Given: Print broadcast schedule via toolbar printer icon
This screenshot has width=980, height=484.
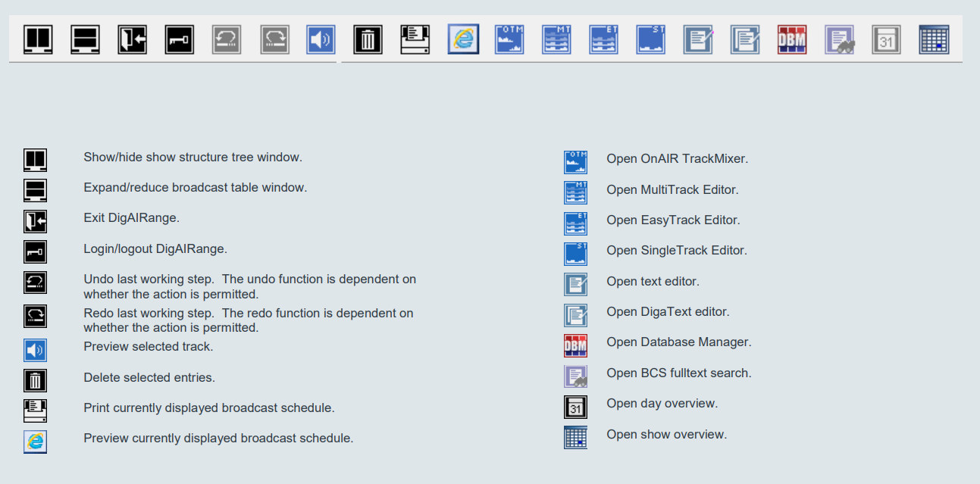Looking at the screenshot, I should pos(415,39).
